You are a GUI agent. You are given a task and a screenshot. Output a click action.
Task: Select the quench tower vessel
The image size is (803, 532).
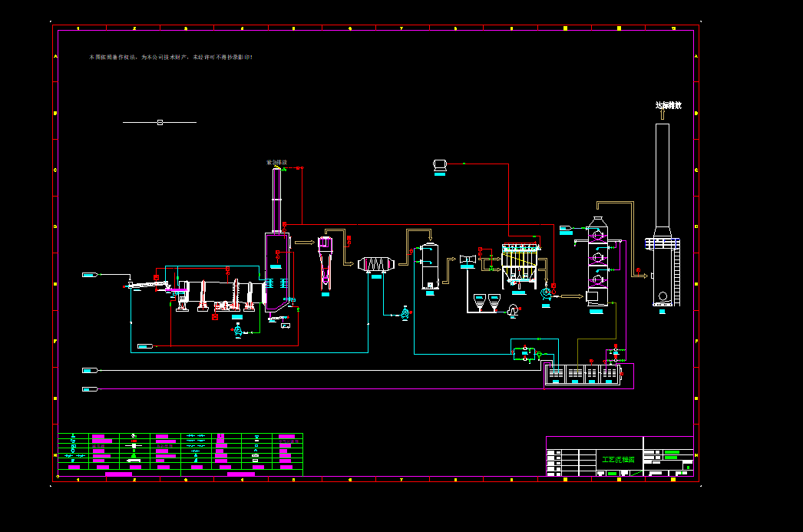[x=430, y=266]
